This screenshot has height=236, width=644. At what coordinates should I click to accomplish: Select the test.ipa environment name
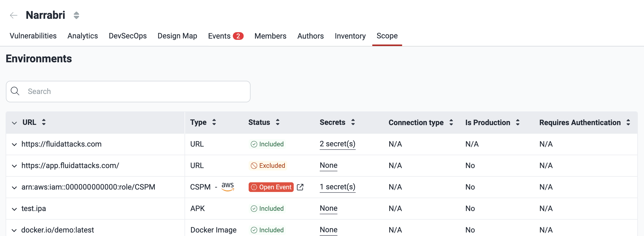[x=34, y=209]
